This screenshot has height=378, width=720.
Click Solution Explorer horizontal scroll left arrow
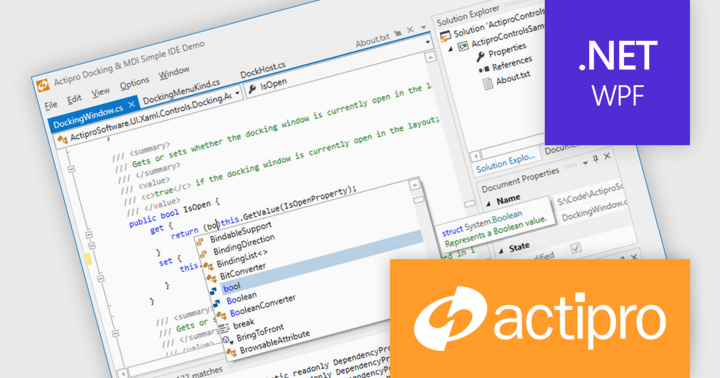click(476, 156)
